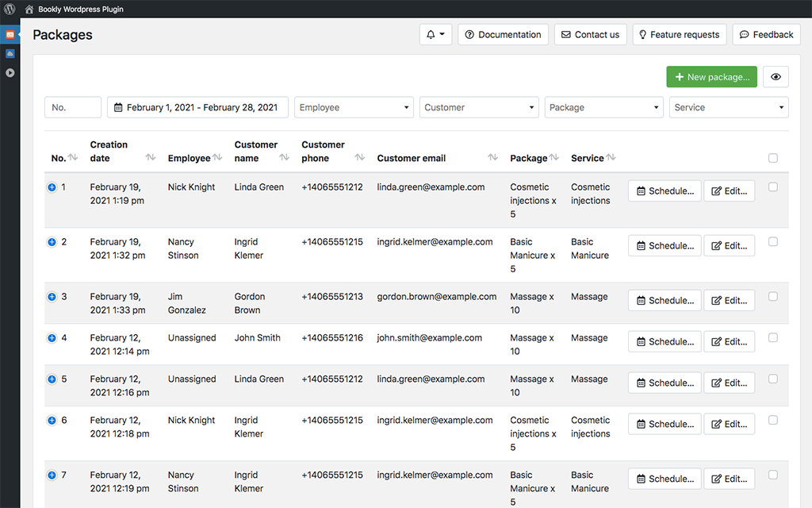Click the Bookly Wordpress Plugin site title
The width and height of the screenshot is (812, 508).
point(81,10)
